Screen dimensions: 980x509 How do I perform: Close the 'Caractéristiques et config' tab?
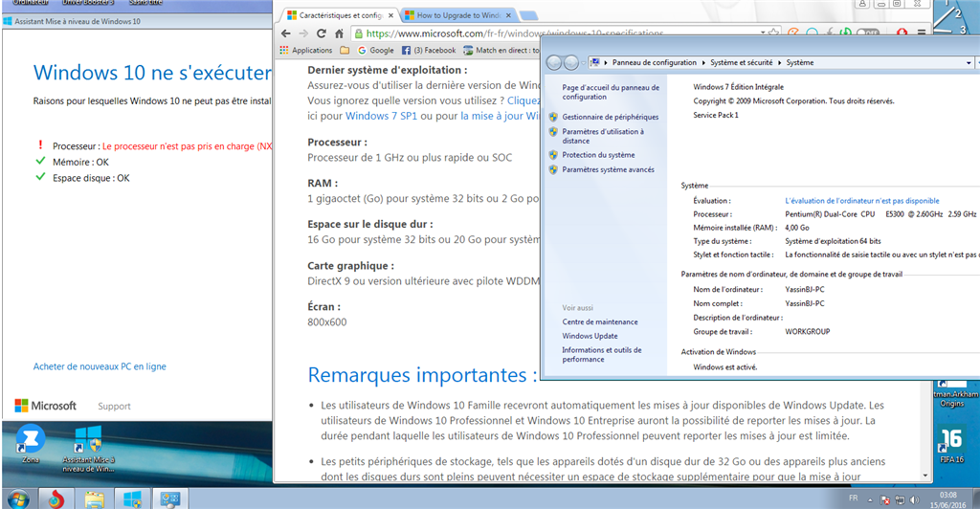point(391,15)
